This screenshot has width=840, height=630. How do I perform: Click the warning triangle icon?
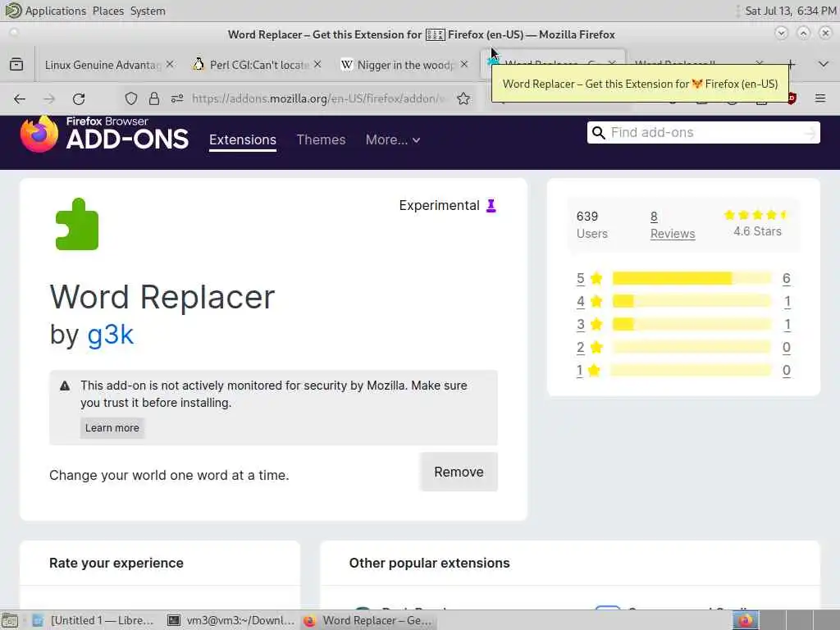(x=65, y=386)
